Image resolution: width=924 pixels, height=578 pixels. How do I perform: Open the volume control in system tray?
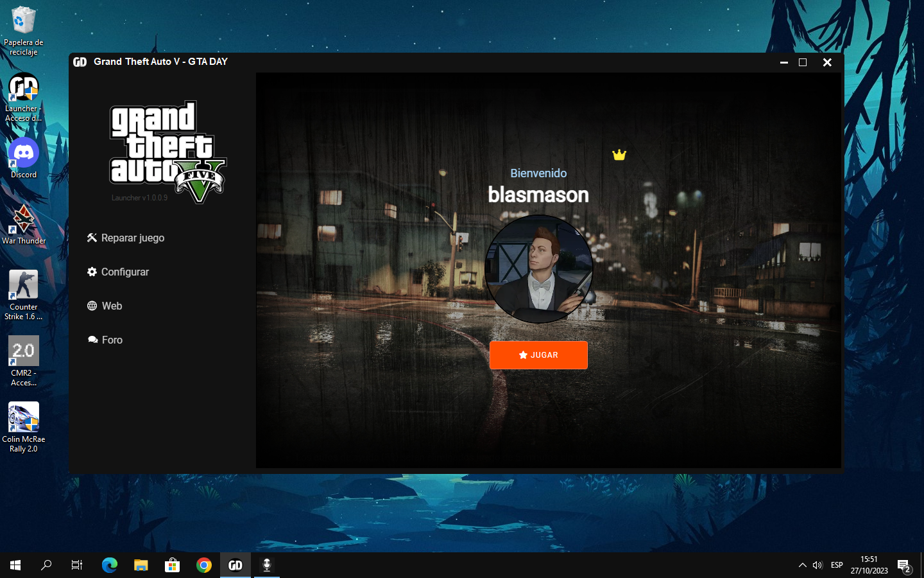(817, 565)
